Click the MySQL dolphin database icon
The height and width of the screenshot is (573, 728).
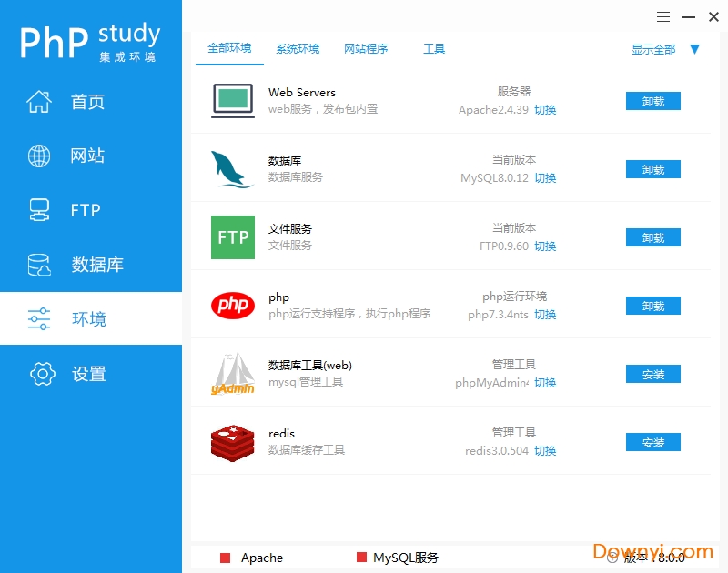pyautogui.click(x=232, y=169)
